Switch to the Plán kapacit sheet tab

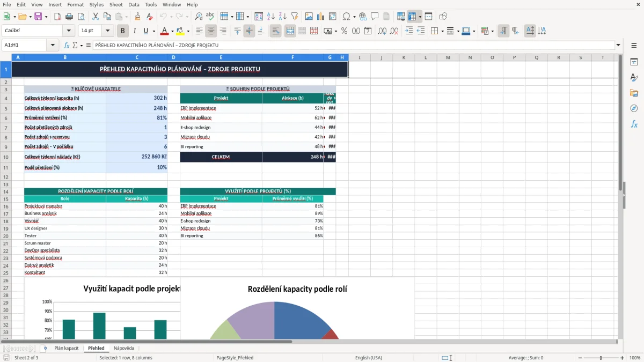(x=67, y=348)
